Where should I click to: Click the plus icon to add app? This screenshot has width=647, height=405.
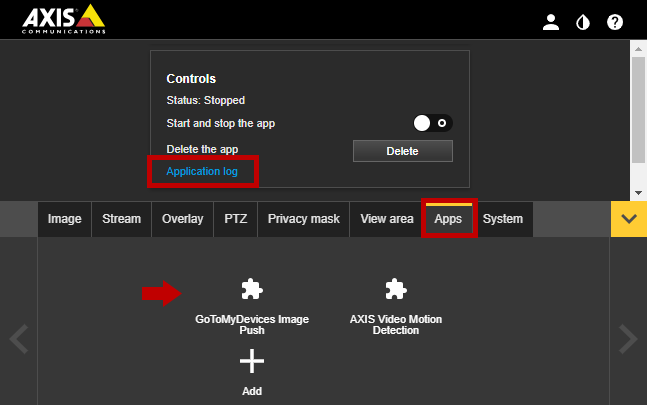click(252, 361)
